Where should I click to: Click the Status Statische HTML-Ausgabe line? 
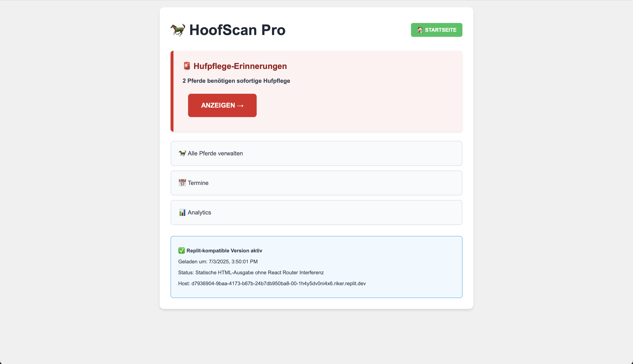pos(251,272)
